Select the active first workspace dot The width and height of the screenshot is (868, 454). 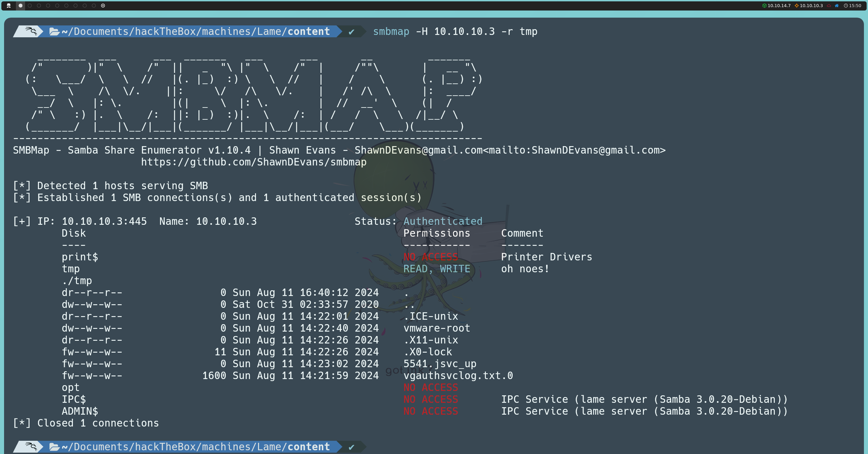coord(21,5)
